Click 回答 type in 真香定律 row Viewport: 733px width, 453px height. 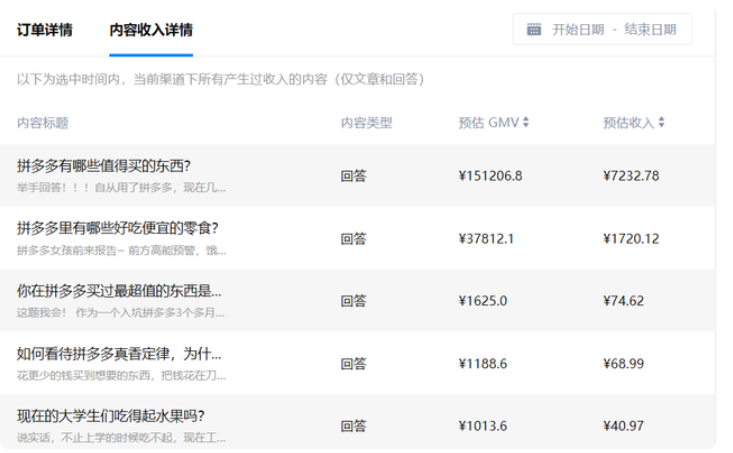[x=353, y=364]
